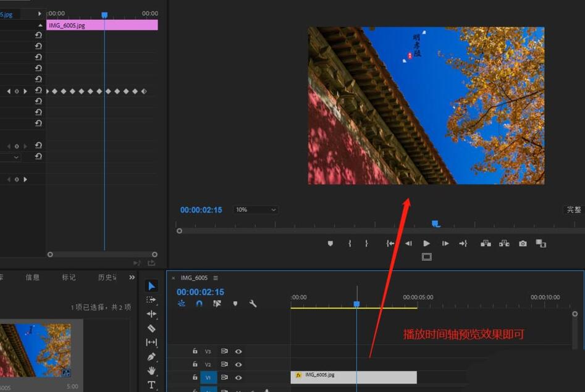This screenshot has height=392, width=585.
Task: Open the IMG_6005 timeline panel menu
Action: pyautogui.click(x=216, y=278)
